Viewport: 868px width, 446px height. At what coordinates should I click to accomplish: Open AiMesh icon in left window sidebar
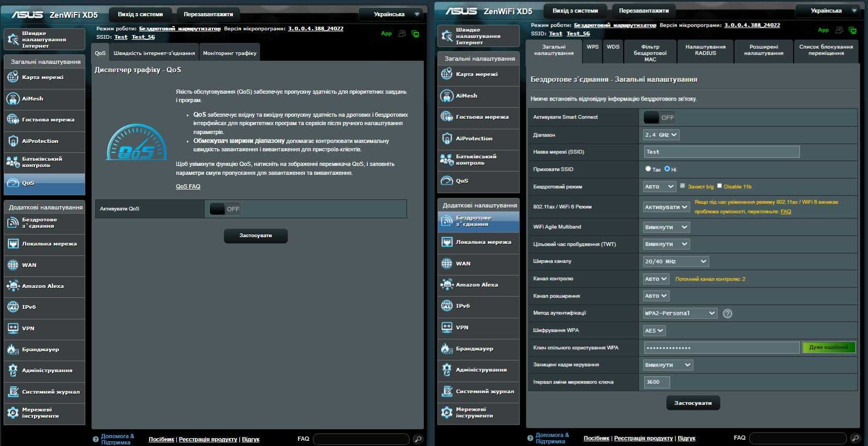[13, 98]
